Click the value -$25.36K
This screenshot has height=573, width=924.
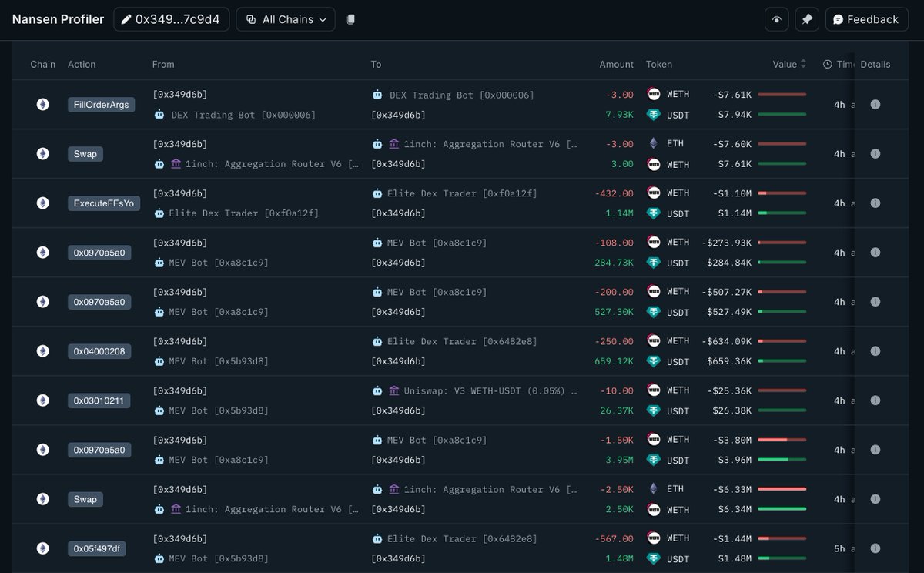[729, 390]
